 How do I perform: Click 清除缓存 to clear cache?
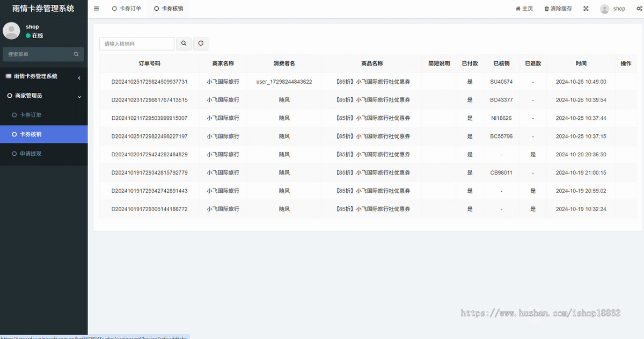click(558, 9)
